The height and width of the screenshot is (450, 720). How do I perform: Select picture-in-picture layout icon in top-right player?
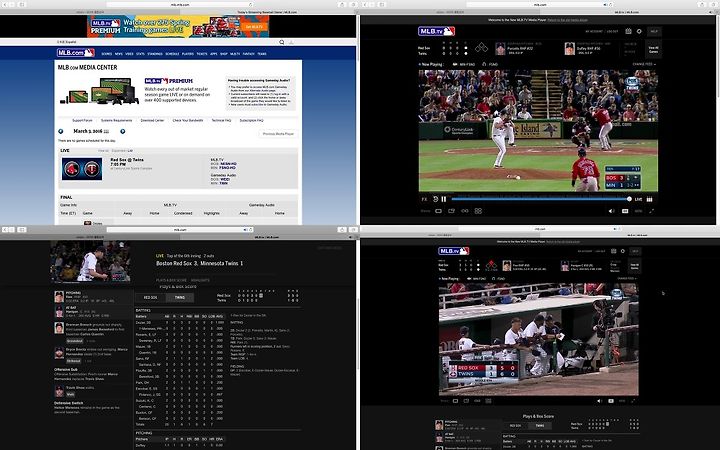(451, 211)
